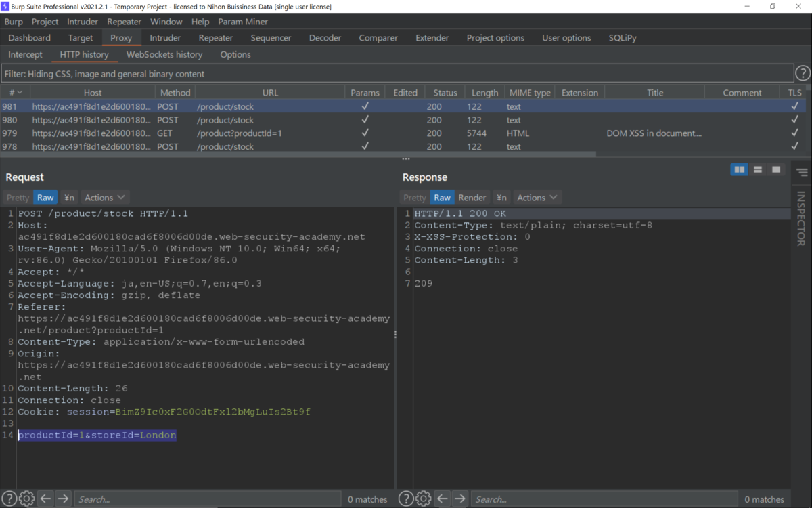Open Actions dropdown in Request panel

coord(105,198)
